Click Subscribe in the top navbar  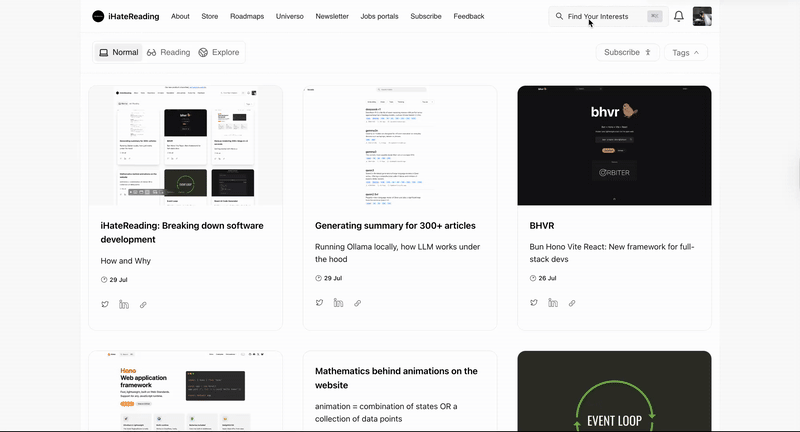pyautogui.click(x=426, y=16)
